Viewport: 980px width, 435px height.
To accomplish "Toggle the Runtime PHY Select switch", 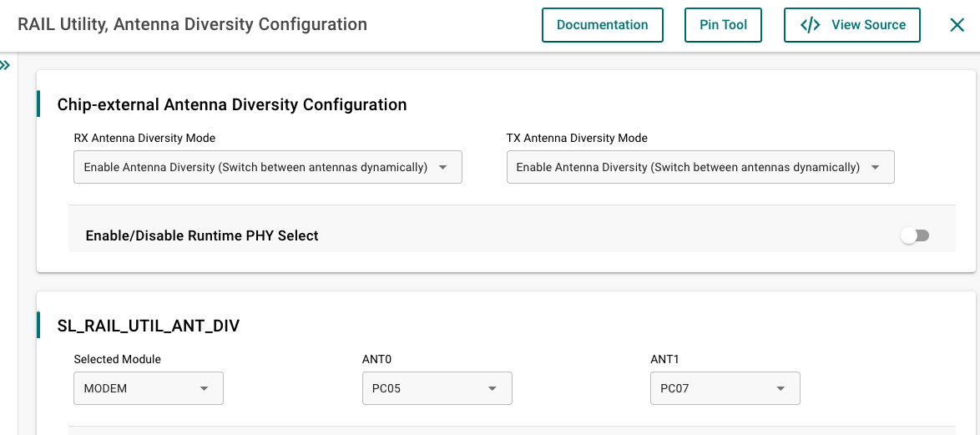I will tap(915, 236).
